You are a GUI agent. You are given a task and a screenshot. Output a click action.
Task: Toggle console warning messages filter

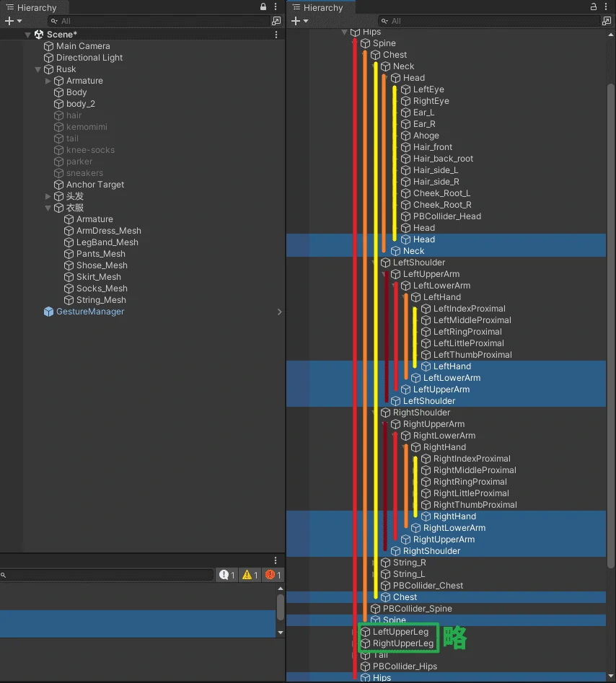click(250, 575)
